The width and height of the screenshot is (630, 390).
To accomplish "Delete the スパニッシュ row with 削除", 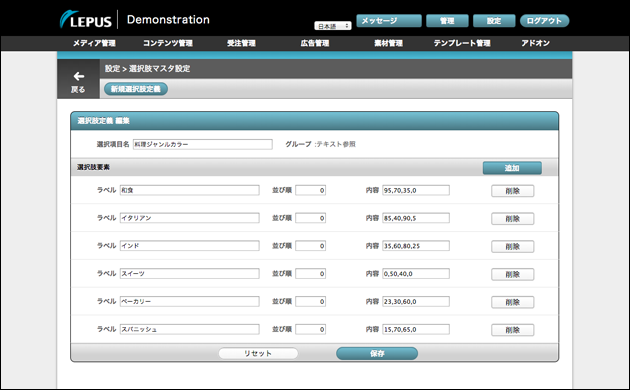I will (x=513, y=330).
